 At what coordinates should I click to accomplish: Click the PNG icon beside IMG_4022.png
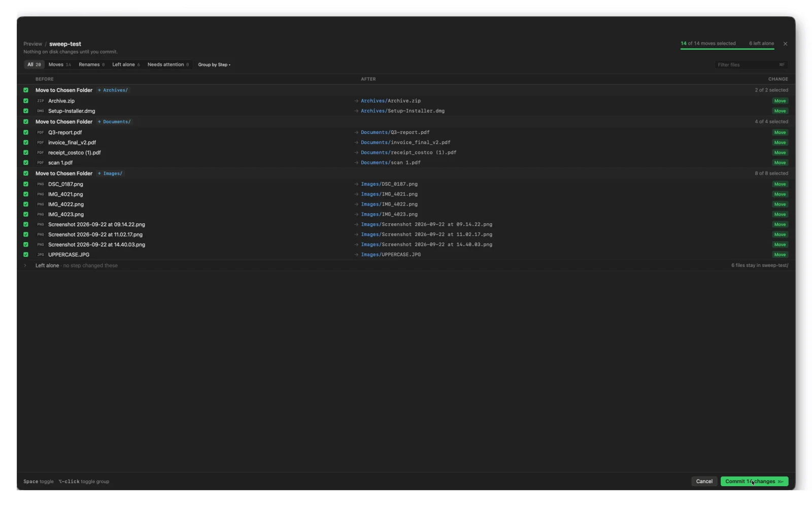click(41, 205)
